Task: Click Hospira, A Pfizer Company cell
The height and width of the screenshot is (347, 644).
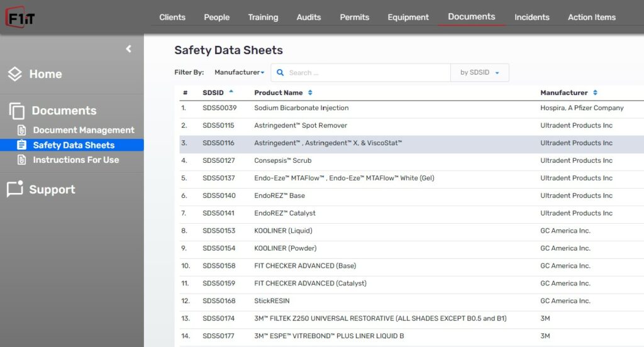Action: 582,108
